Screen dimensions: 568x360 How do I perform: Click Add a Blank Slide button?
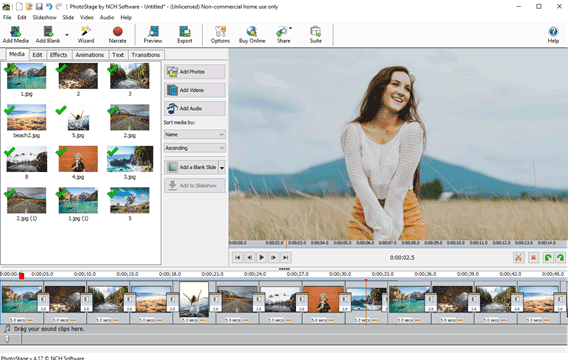pos(192,167)
